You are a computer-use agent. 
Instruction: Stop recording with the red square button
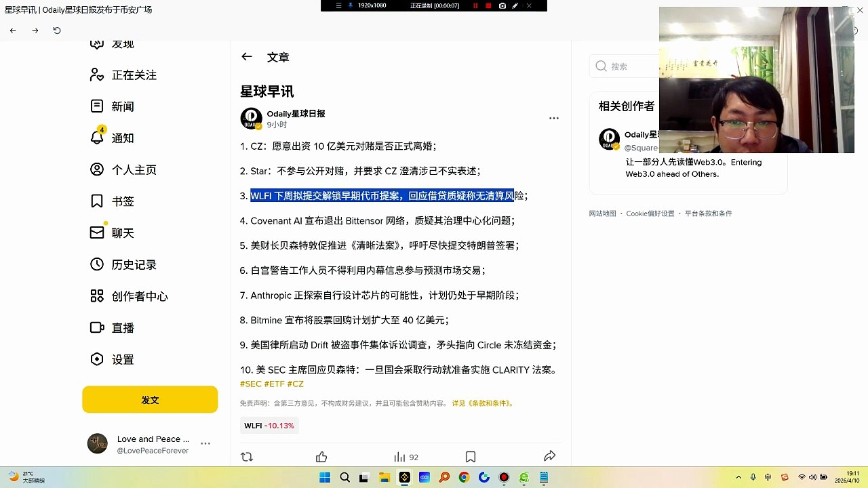pyautogui.click(x=488, y=5)
